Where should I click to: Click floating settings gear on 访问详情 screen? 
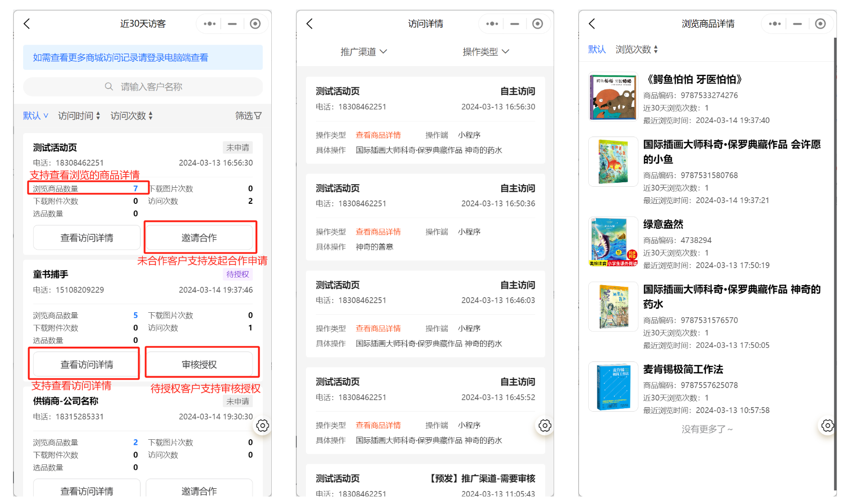(x=545, y=426)
